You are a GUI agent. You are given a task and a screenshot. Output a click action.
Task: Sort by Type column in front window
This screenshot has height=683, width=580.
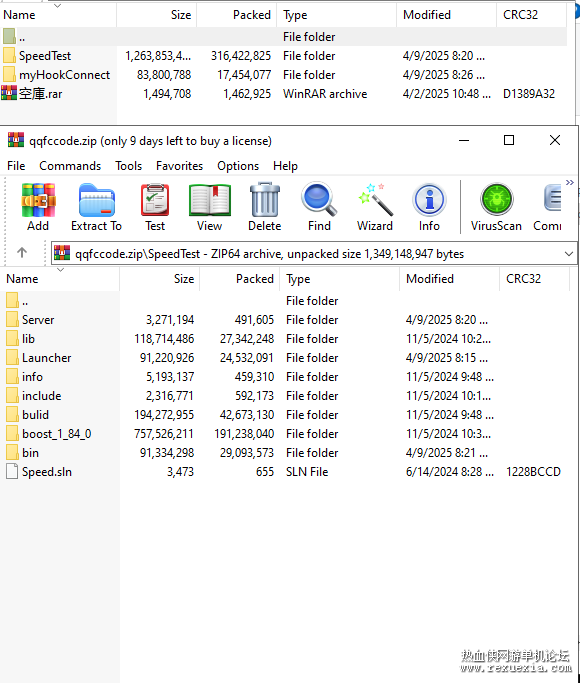340,279
